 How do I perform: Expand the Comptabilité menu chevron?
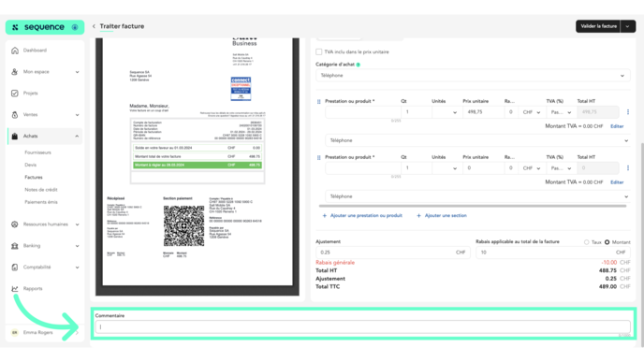pos(77,268)
